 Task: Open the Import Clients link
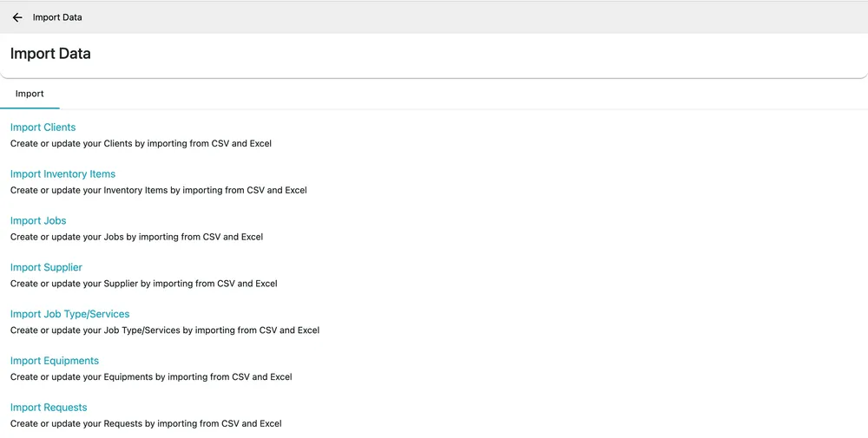coord(43,127)
